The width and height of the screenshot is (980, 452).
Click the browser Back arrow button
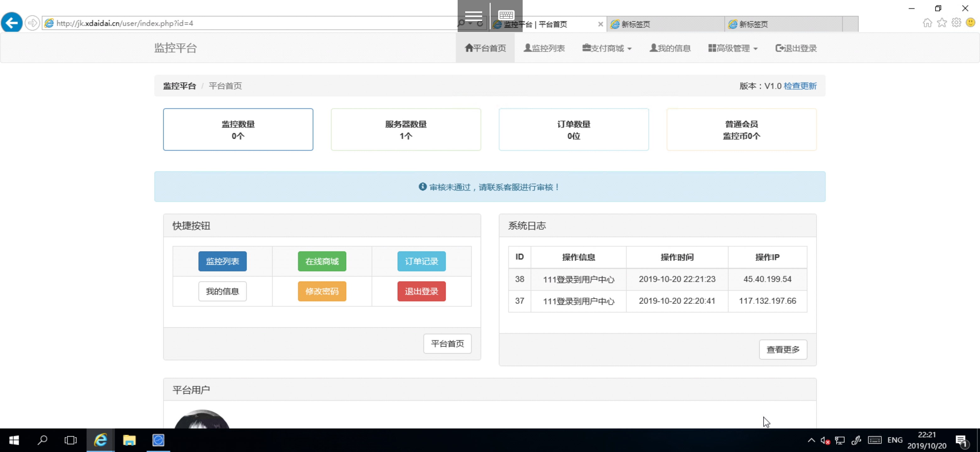click(x=11, y=23)
